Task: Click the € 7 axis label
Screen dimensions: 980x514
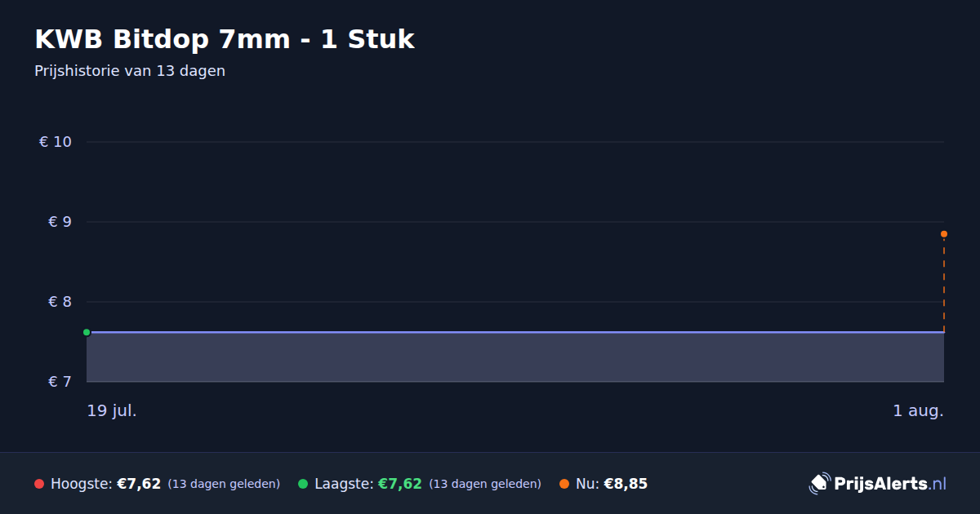Action: point(60,382)
